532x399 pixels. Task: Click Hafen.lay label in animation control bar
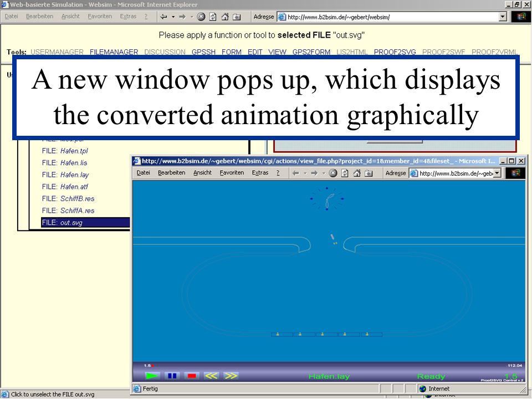click(x=329, y=376)
